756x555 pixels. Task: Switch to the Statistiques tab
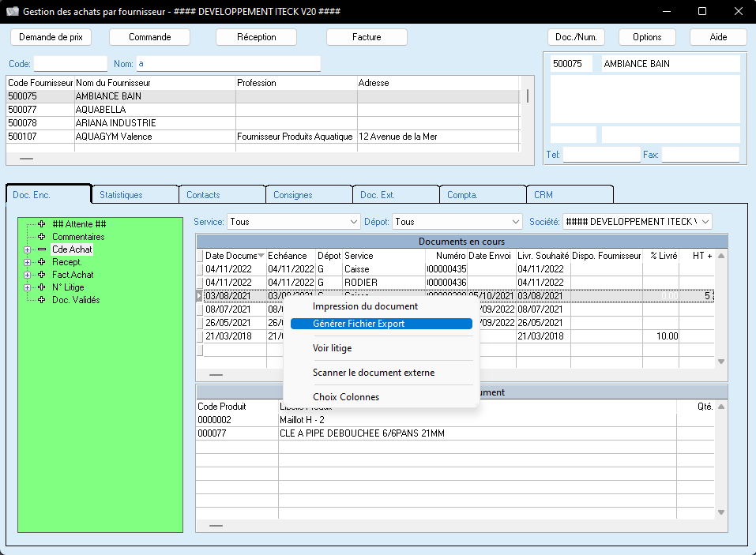pyautogui.click(x=135, y=195)
